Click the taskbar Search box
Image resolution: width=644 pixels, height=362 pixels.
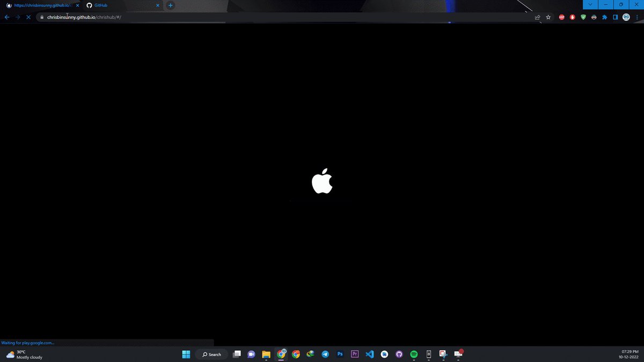click(211, 354)
